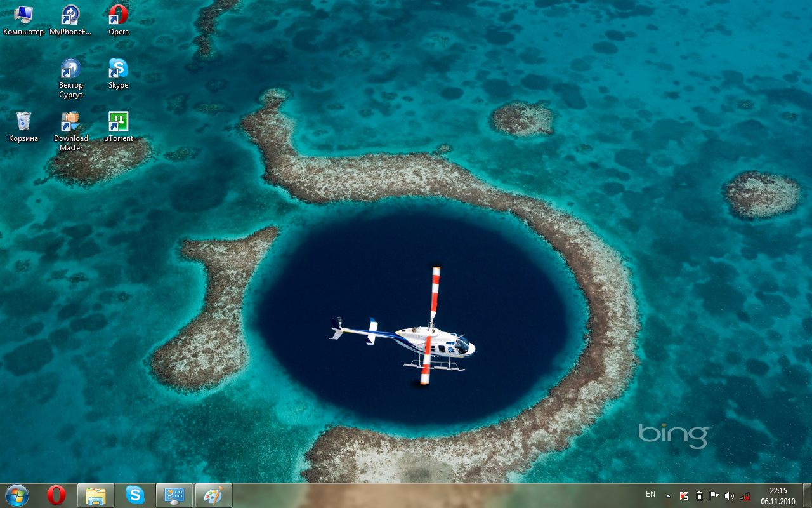Select the Компьютер desktop icon
812x508 pixels.
tap(23, 20)
